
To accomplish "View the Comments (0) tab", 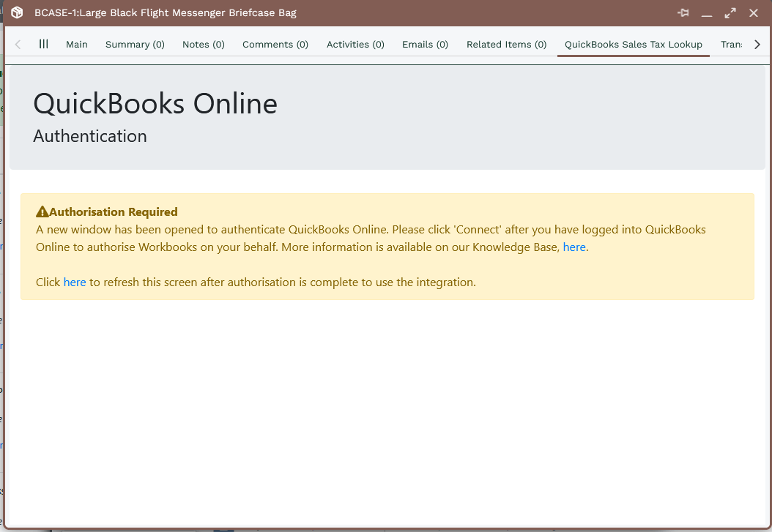I will 275,45.
